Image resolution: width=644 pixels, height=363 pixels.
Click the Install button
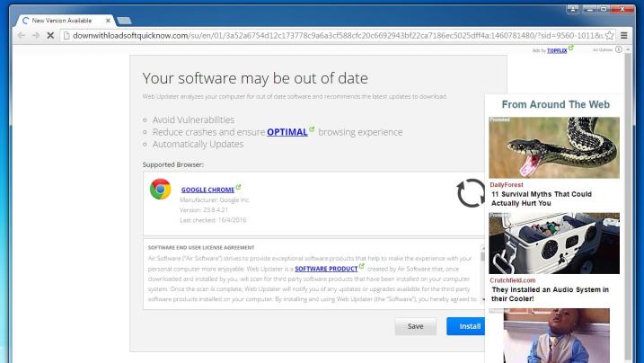point(464,326)
